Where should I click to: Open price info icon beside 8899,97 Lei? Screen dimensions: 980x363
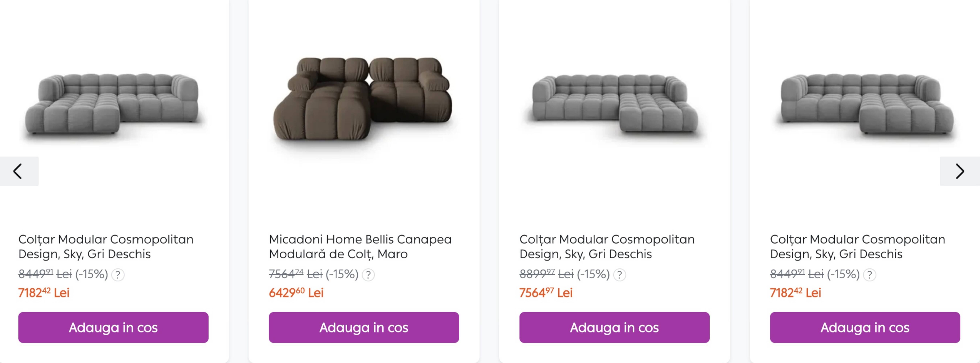619,275
